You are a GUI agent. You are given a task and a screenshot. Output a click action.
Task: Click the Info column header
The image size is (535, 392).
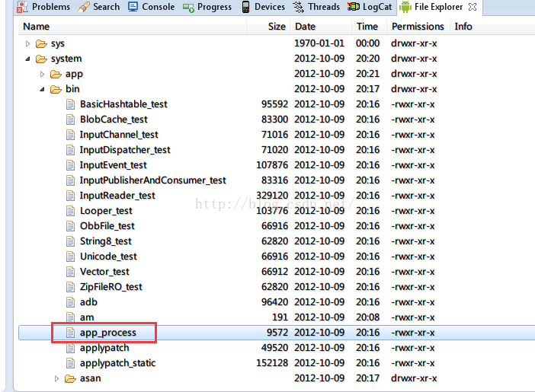(x=463, y=26)
